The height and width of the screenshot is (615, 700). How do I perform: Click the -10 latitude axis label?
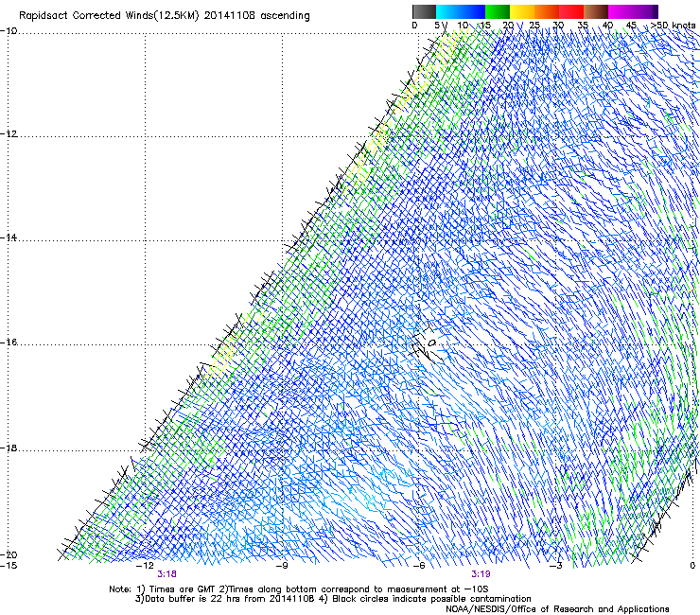pyautogui.click(x=9, y=31)
